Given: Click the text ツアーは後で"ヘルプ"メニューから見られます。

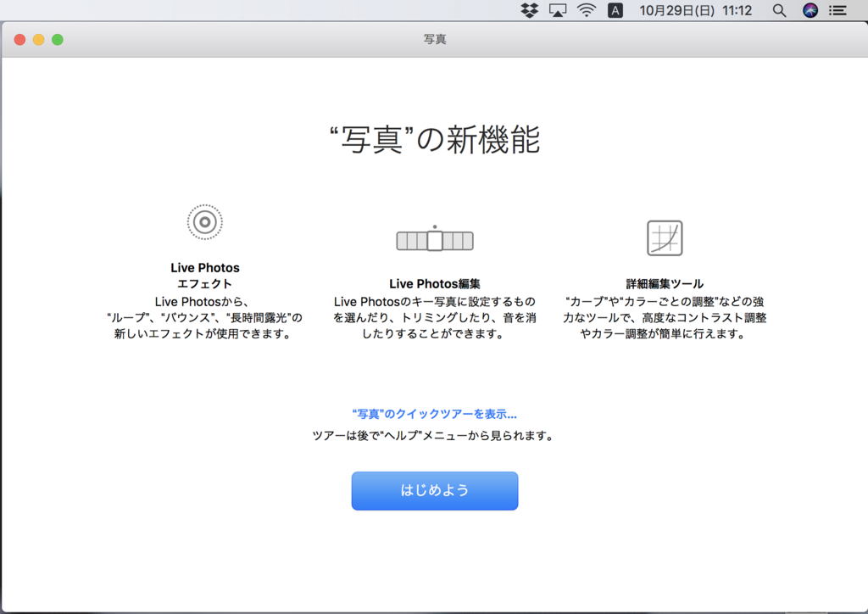Looking at the screenshot, I should (435, 436).
